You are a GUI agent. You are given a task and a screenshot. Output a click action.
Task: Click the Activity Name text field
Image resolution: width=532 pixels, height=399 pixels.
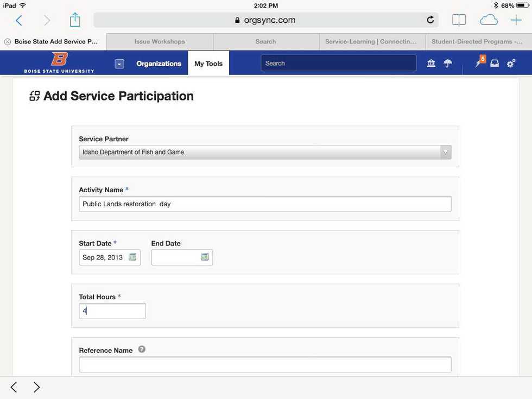[265, 204]
